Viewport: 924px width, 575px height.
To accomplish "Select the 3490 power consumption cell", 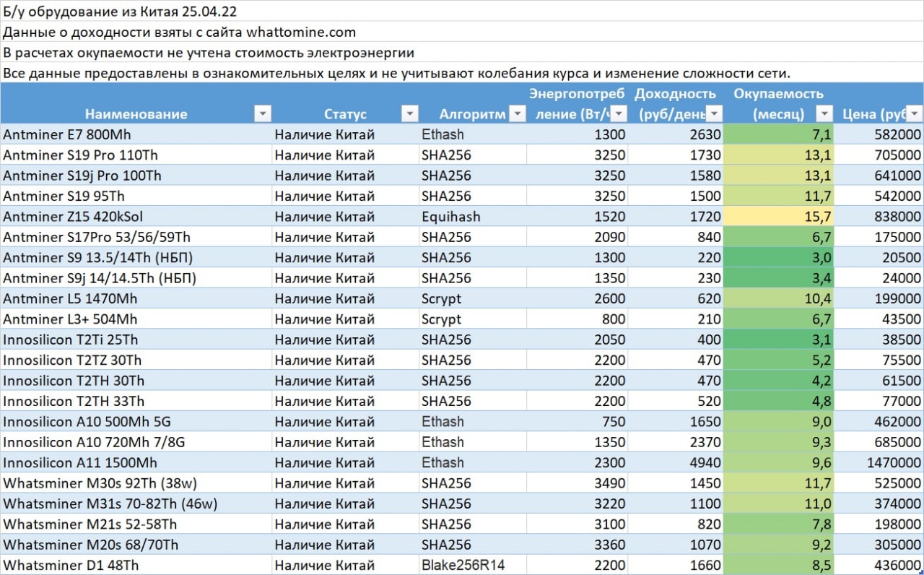I will (x=579, y=483).
